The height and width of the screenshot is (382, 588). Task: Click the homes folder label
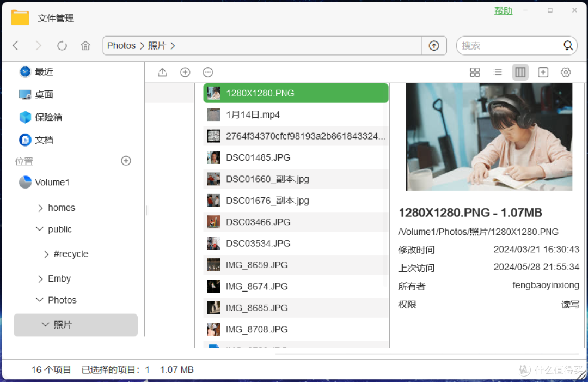[x=62, y=208]
